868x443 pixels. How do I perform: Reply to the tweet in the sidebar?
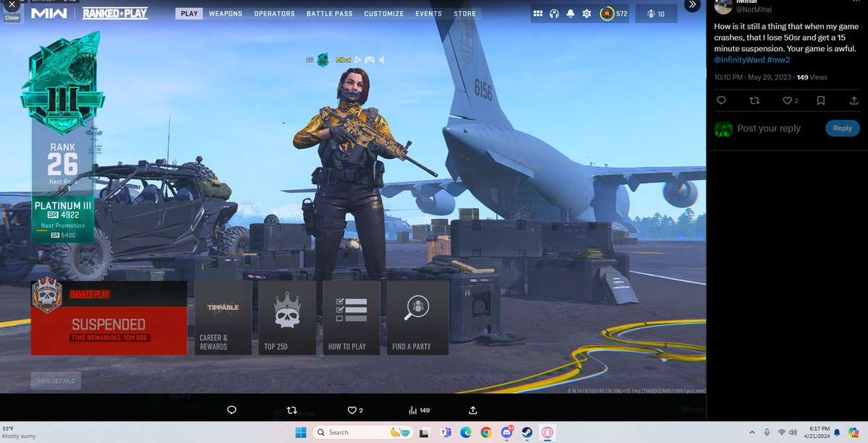pos(720,100)
